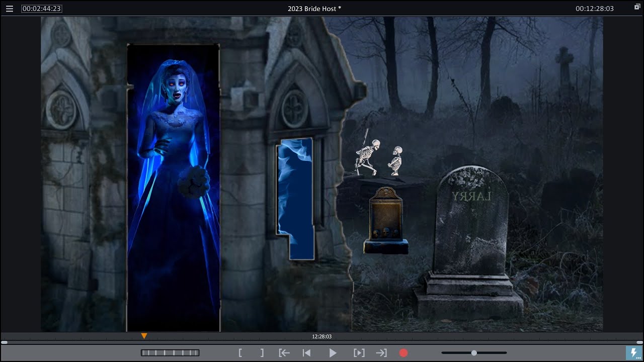Adjust the zoom slider handle
The height and width of the screenshot is (362, 644).
click(x=474, y=353)
